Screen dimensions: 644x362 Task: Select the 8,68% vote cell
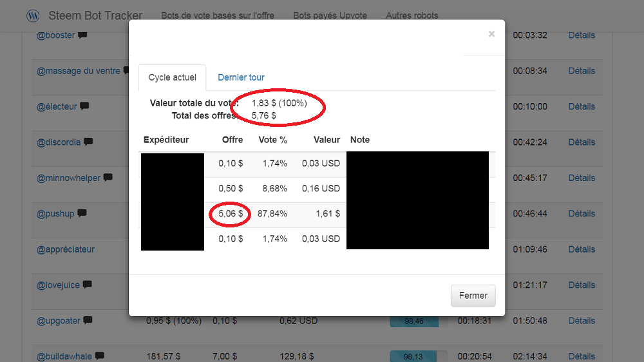(275, 189)
